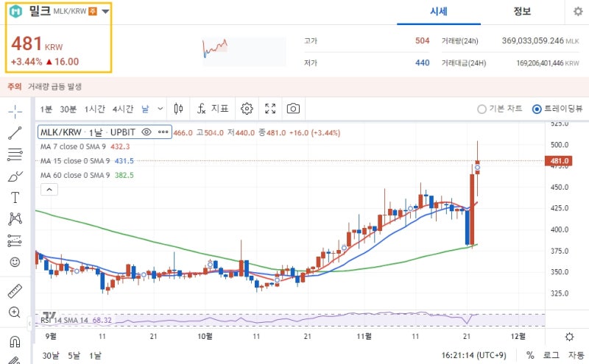589x364 pixels.
Task: Switch to the 시세 tab
Action: (x=439, y=12)
